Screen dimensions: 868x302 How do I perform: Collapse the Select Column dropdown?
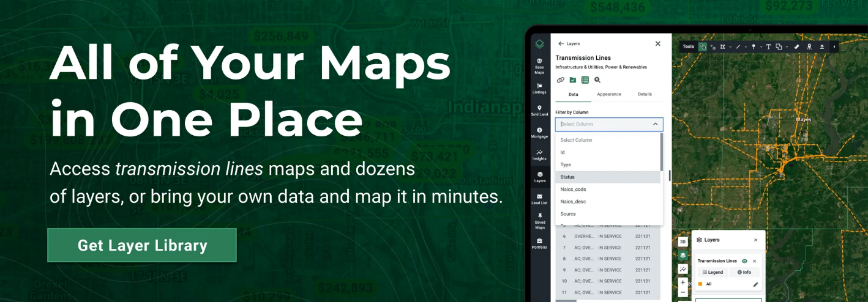coord(655,124)
